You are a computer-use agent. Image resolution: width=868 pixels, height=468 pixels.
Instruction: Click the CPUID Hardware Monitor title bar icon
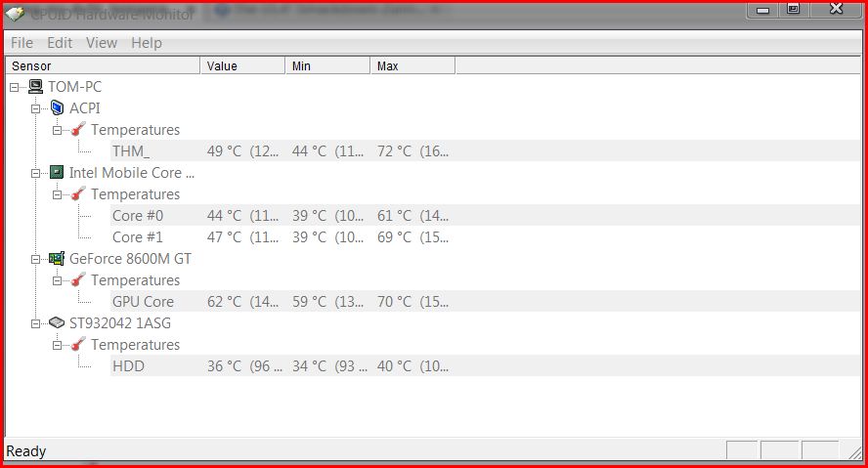pyautogui.click(x=15, y=14)
